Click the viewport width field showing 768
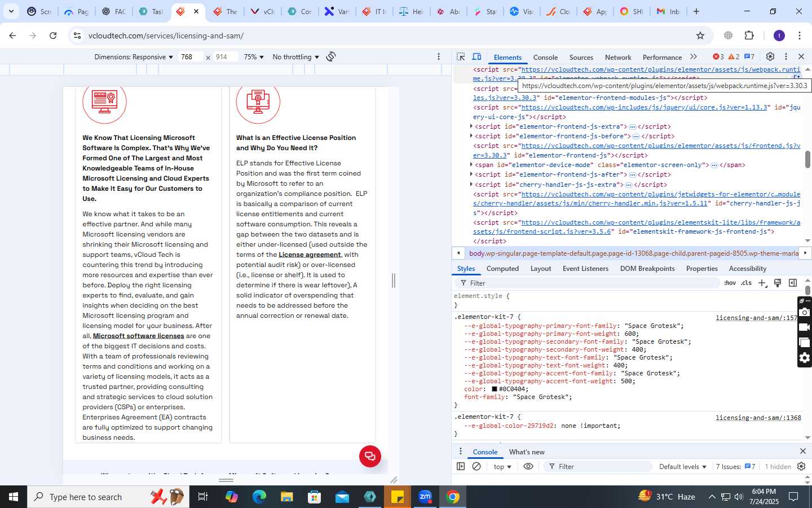812x508 pixels. 191,57
